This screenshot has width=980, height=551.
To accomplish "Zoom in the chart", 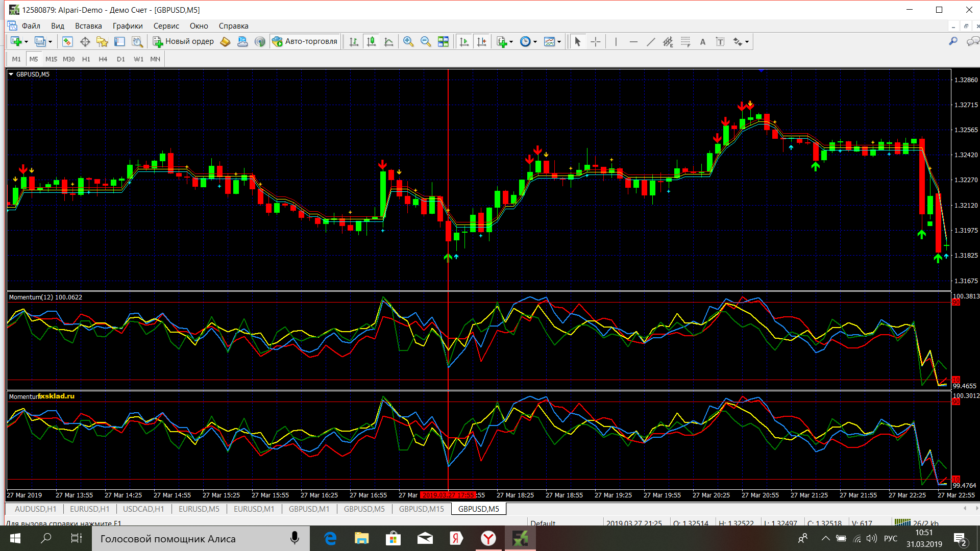I will (x=408, y=42).
